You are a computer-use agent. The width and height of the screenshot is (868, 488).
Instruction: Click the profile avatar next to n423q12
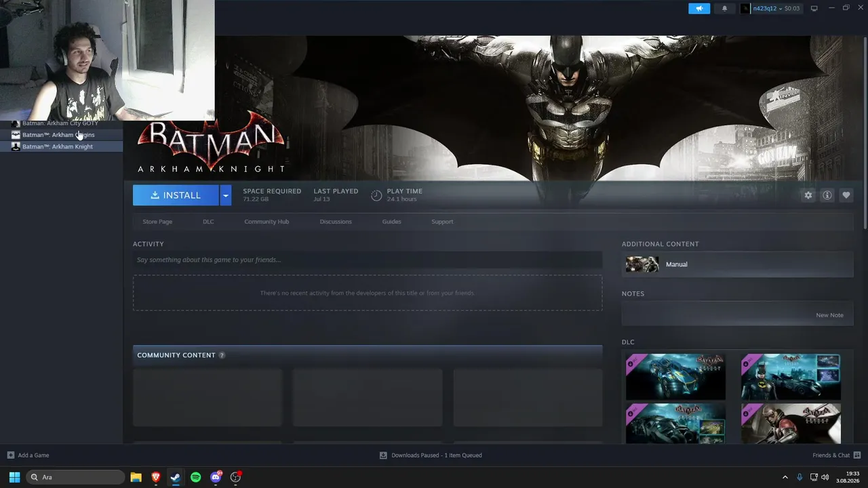coord(745,8)
